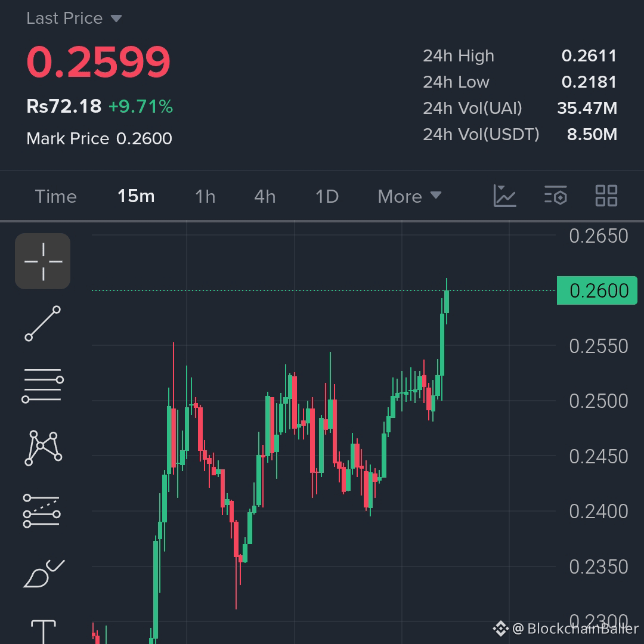Open chart settings list-gear icon
This screenshot has height=644, width=644.
coord(555,196)
